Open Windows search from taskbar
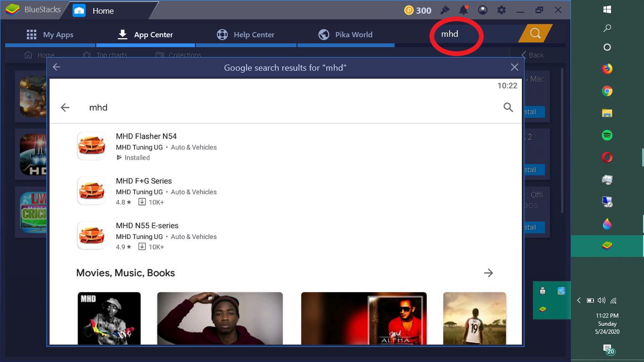Screen dimensions: 644x362 point(607,28)
